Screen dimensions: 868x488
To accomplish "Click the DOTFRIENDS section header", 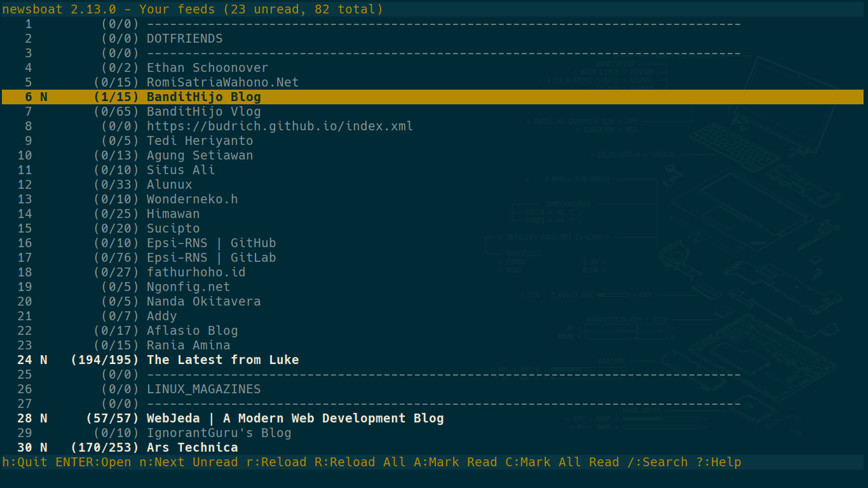I will [184, 39].
